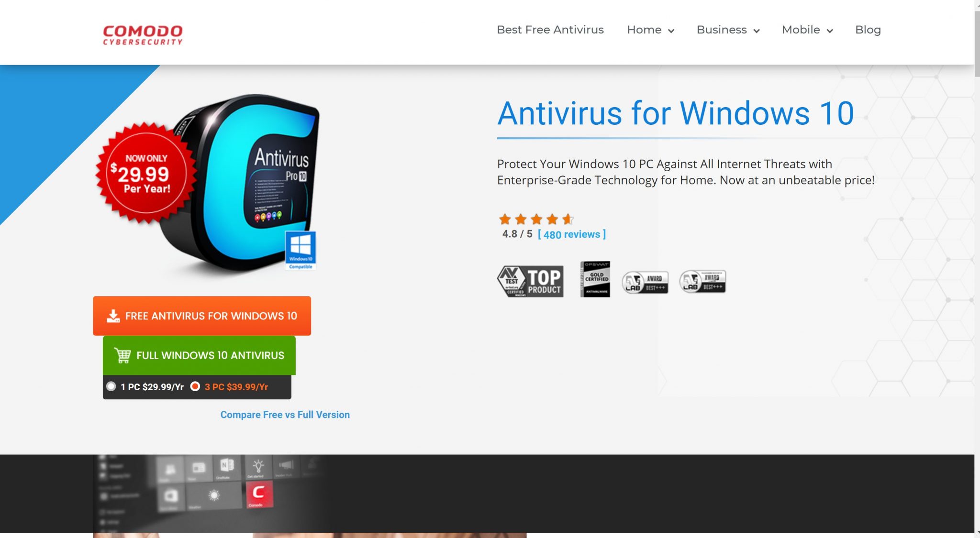Click the star rating display
The height and width of the screenshot is (538, 980).
click(535, 219)
